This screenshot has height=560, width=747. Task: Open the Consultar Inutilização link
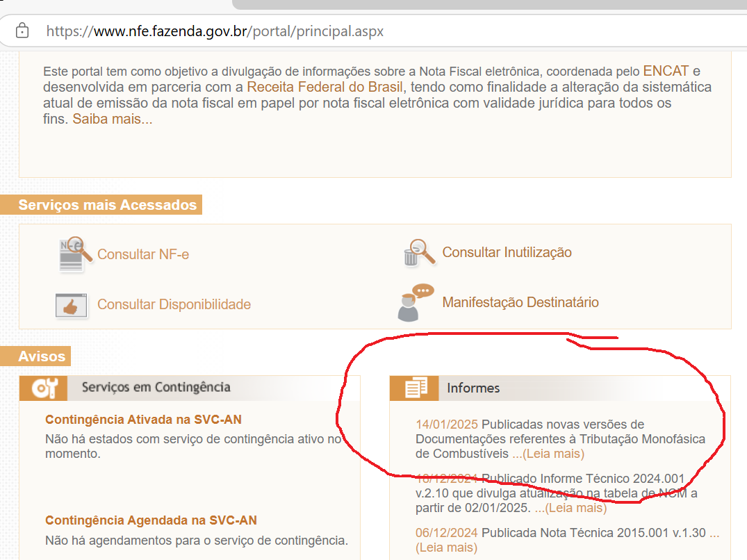[x=507, y=252]
